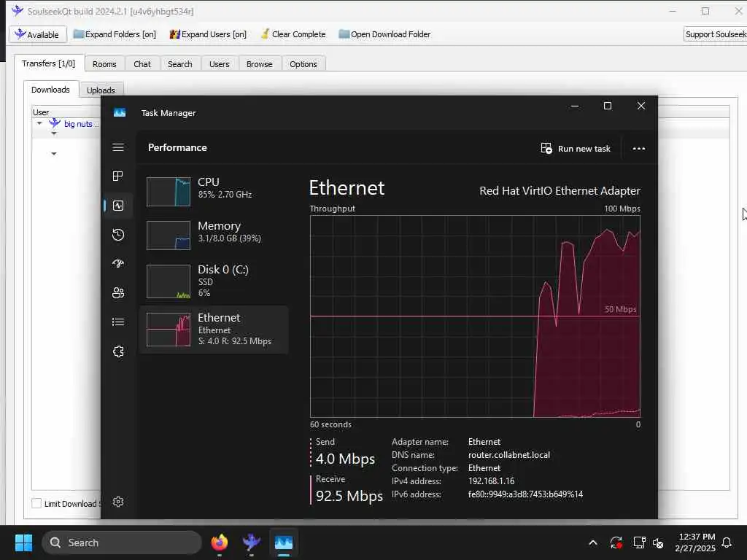Click Task Manager taskbar icon

point(284,542)
